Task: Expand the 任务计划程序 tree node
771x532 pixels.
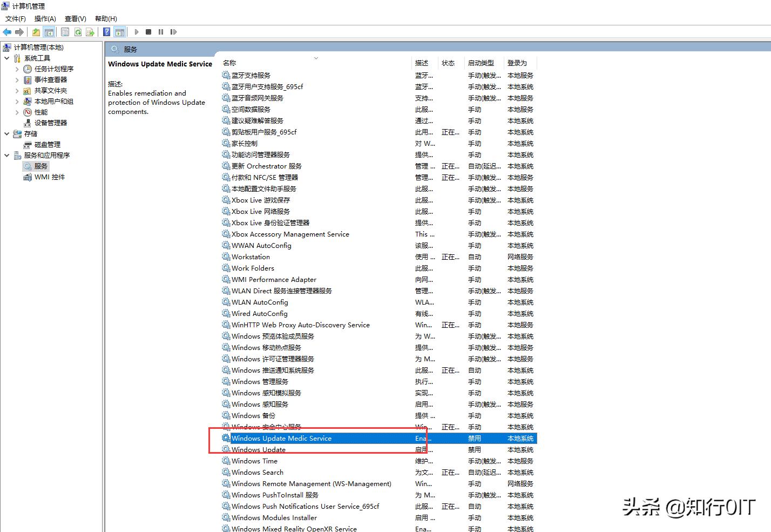Action: click(17, 69)
